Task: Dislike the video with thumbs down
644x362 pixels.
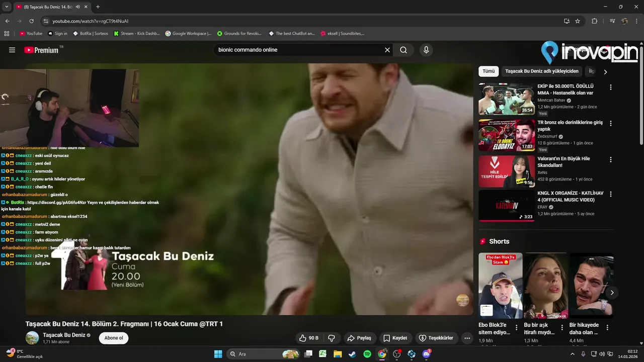Action: click(332, 338)
